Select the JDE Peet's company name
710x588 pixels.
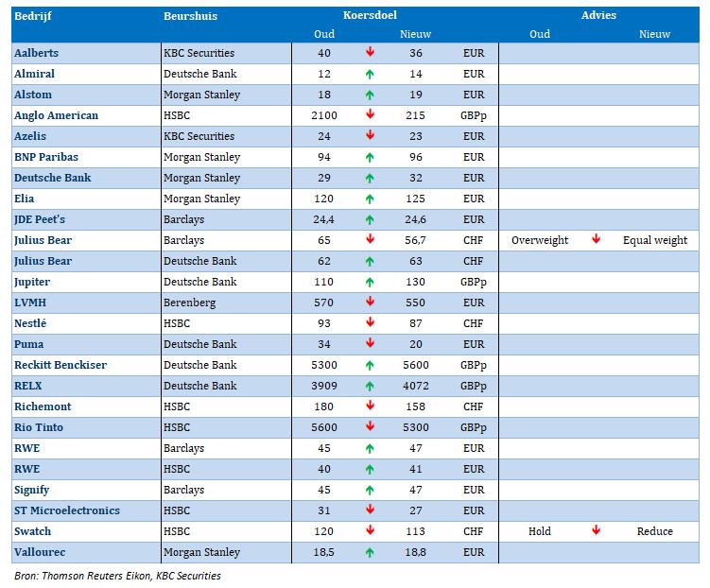(x=40, y=219)
